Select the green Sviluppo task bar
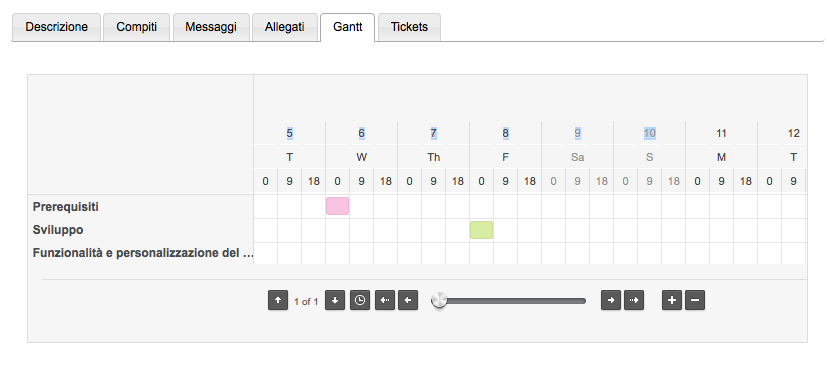Viewport: 827px width, 370px height. [x=482, y=230]
